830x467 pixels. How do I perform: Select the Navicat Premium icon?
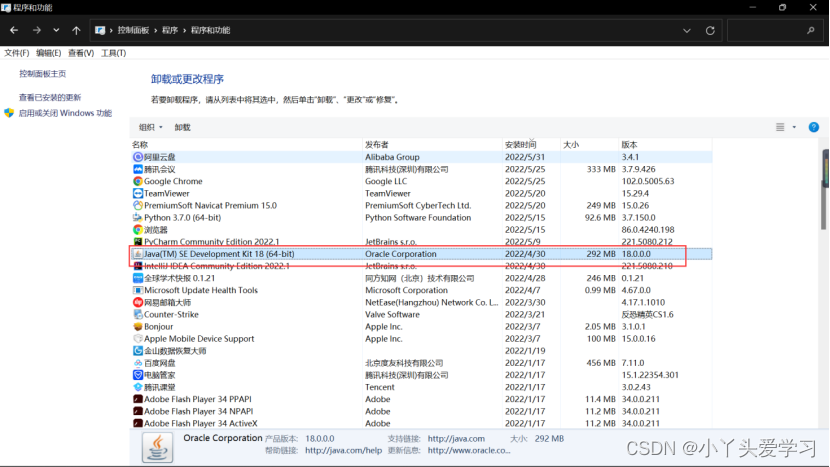138,205
